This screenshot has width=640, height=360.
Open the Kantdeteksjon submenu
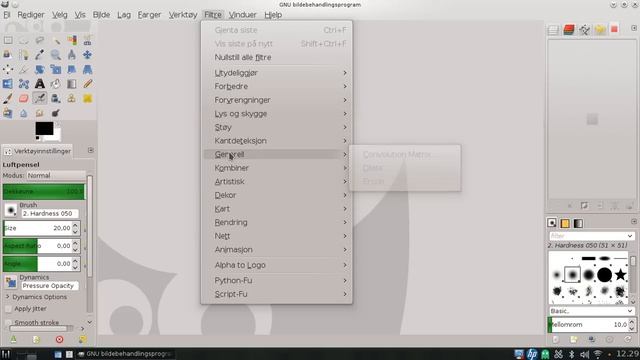[x=277, y=140]
